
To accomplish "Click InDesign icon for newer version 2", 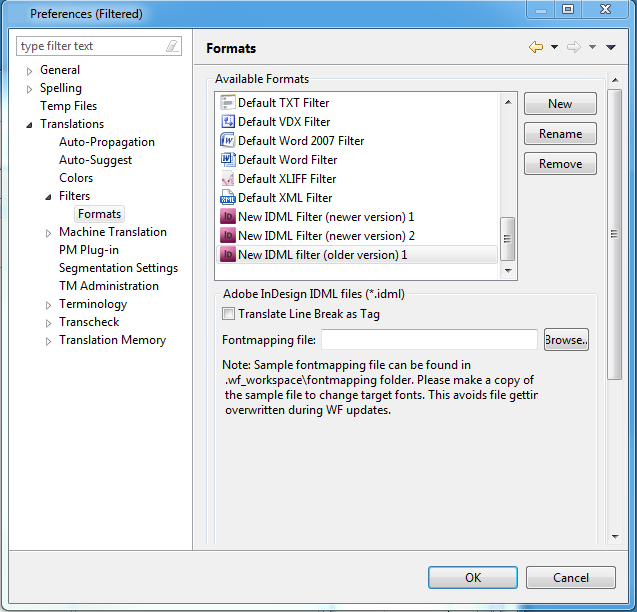I will point(228,236).
